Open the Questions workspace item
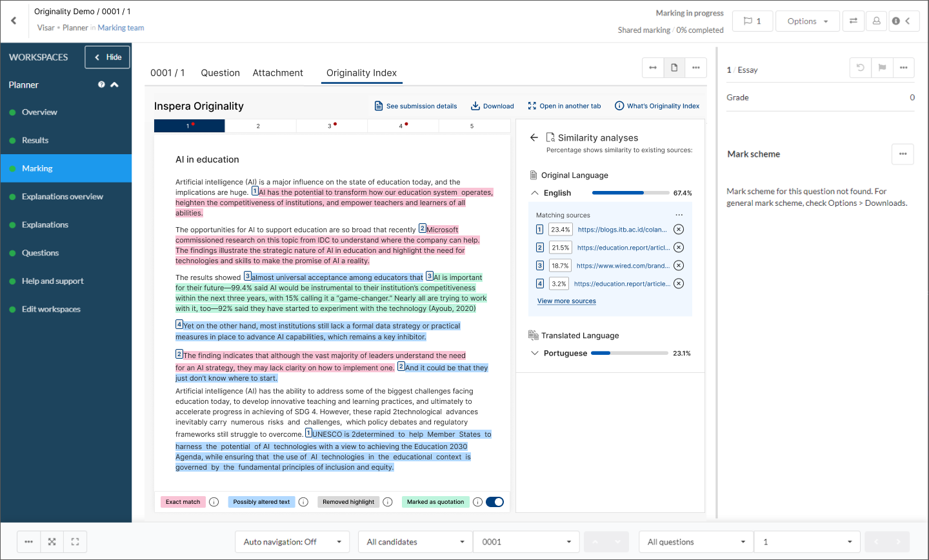The image size is (929, 560). tap(66, 253)
